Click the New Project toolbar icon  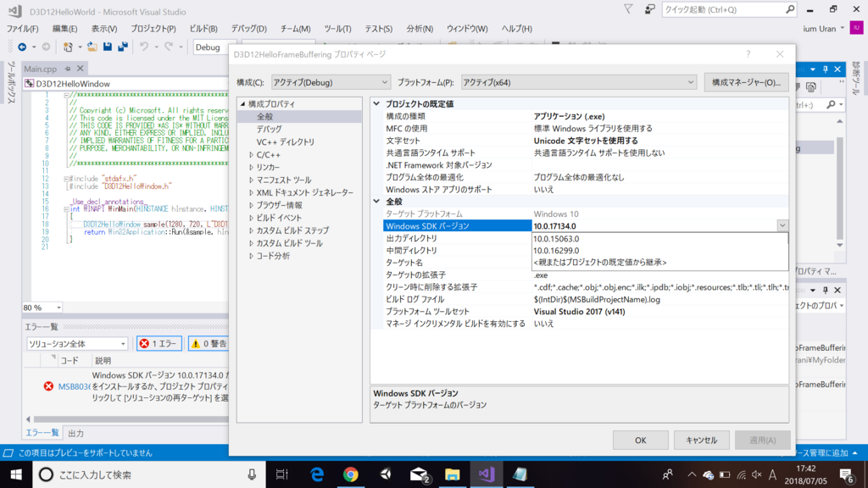coord(68,47)
